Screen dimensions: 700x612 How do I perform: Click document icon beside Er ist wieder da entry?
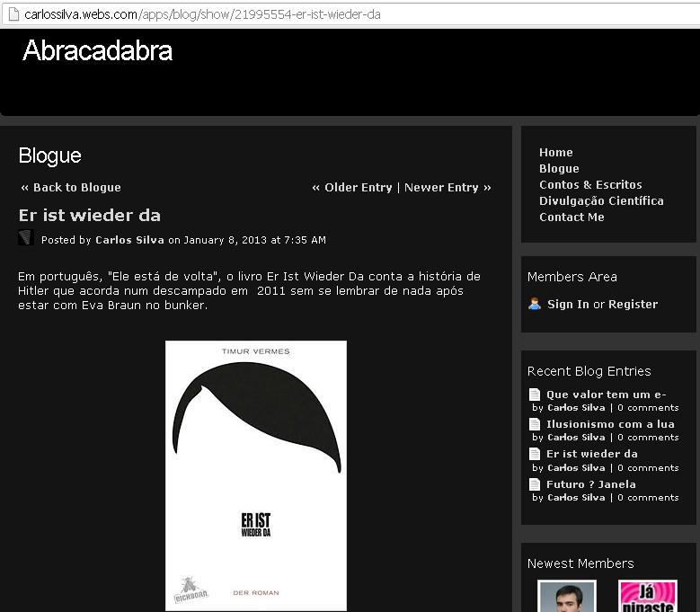point(535,454)
